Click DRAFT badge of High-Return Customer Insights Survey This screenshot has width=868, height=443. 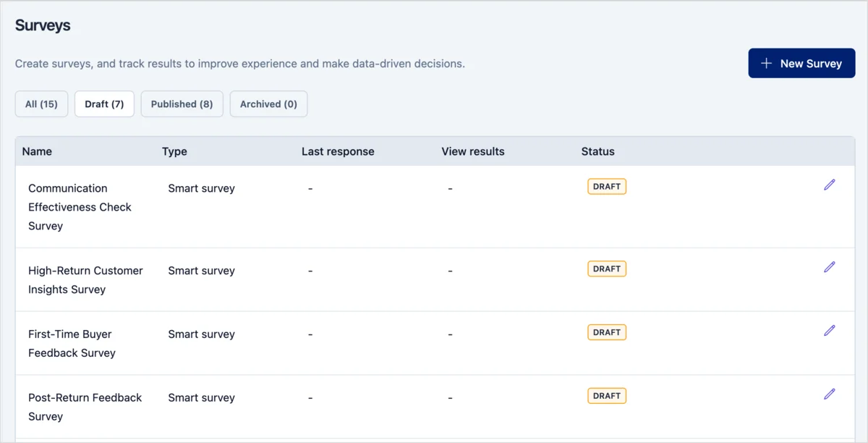(607, 269)
